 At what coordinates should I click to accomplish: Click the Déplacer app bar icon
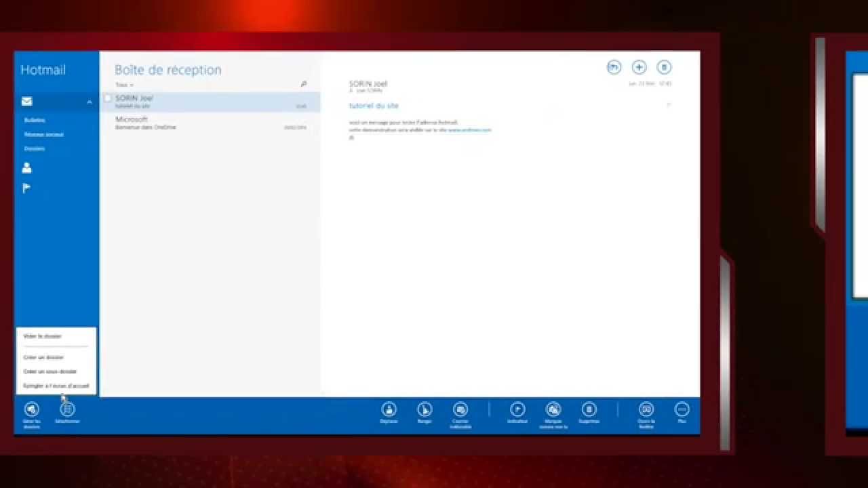click(389, 409)
